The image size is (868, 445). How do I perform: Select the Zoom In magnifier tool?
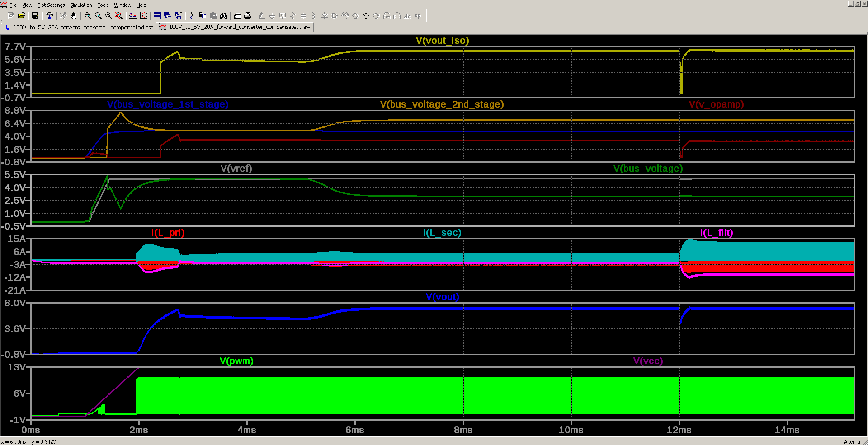click(88, 16)
